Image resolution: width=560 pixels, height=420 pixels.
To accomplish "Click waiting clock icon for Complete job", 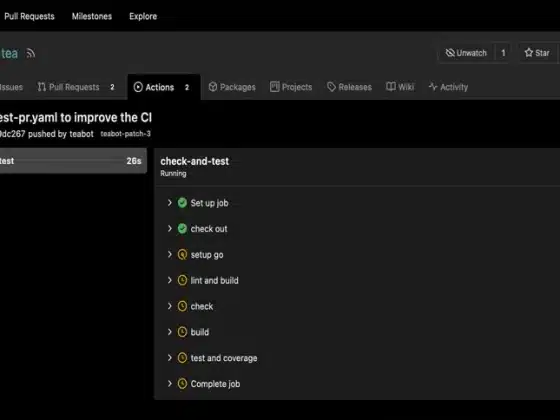I will (182, 384).
